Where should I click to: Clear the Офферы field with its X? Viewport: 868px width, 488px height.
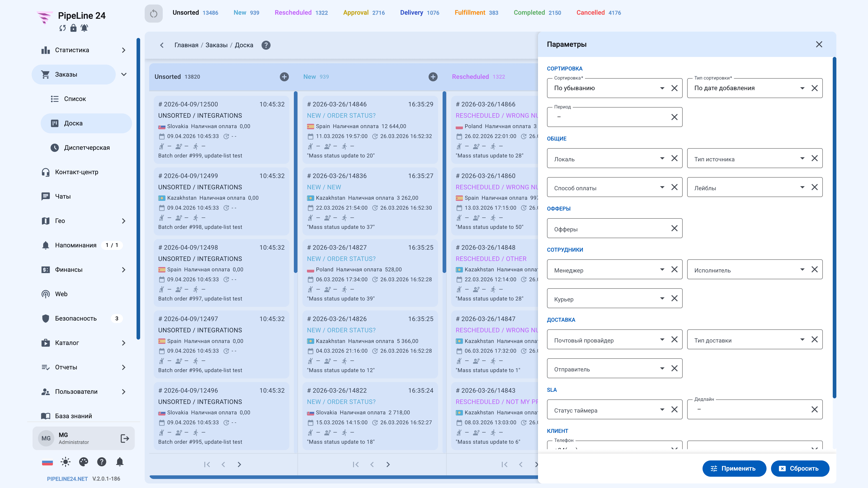tap(674, 228)
